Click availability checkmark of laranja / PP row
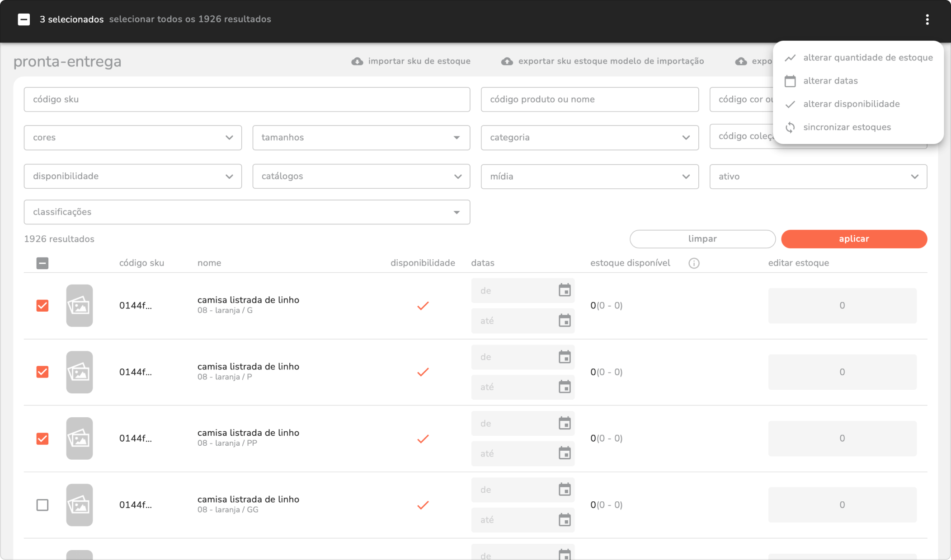The image size is (951, 560). (423, 439)
